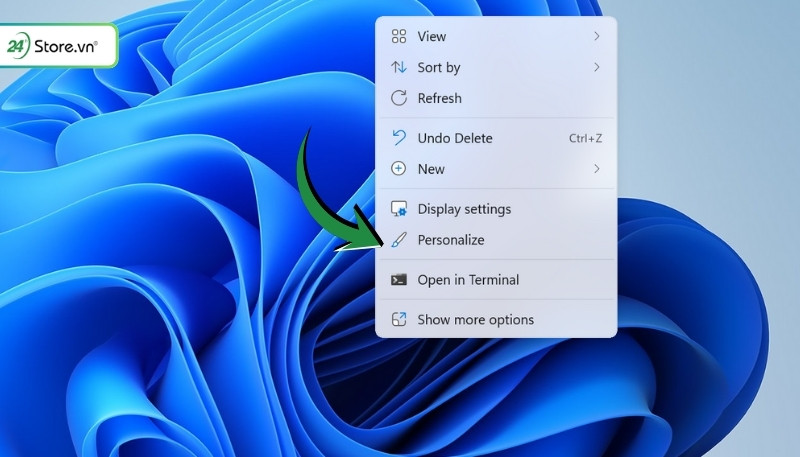Expand the View submenu chevron

(597, 37)
